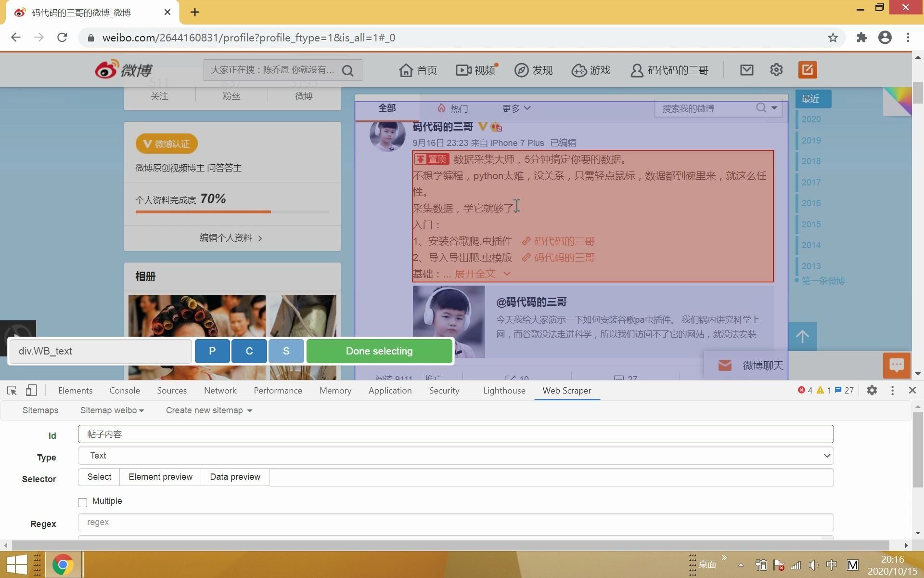924x578 pixels.
Task: Expand the 更多 dropdown in post tabs
Action: 516,108
